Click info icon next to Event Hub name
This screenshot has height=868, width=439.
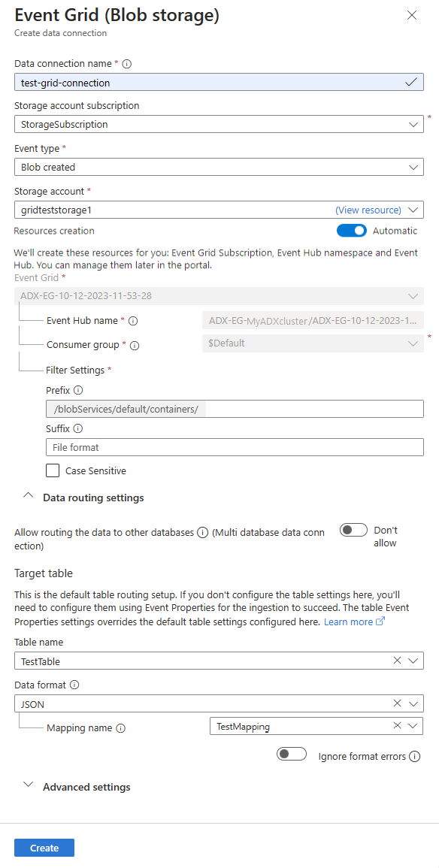(x=133, y=320)
